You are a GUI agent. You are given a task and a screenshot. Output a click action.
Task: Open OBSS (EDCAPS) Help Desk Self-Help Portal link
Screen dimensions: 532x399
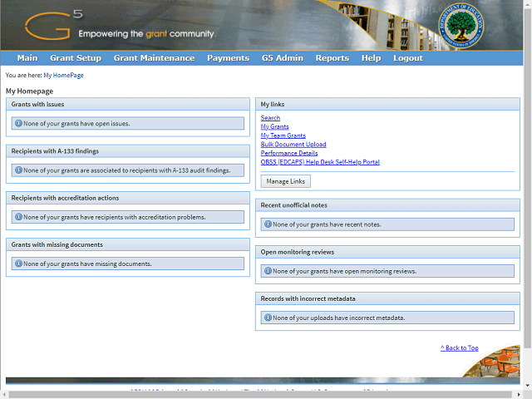[320, 162]
